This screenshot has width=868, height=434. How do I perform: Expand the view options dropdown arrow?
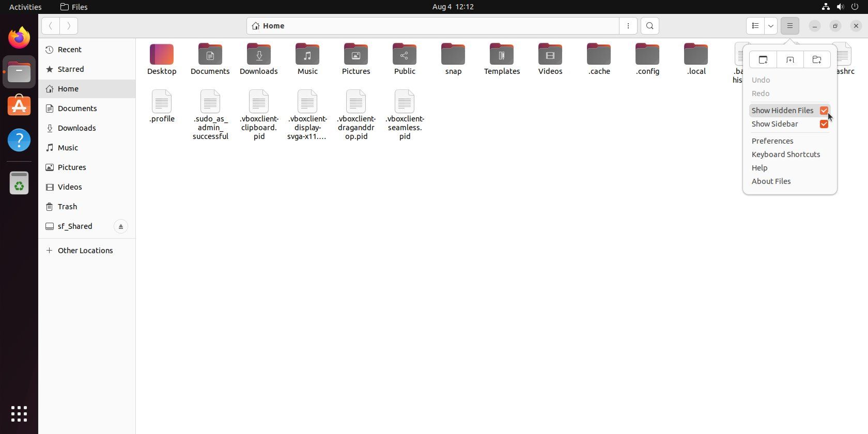[x=771, y=26]
